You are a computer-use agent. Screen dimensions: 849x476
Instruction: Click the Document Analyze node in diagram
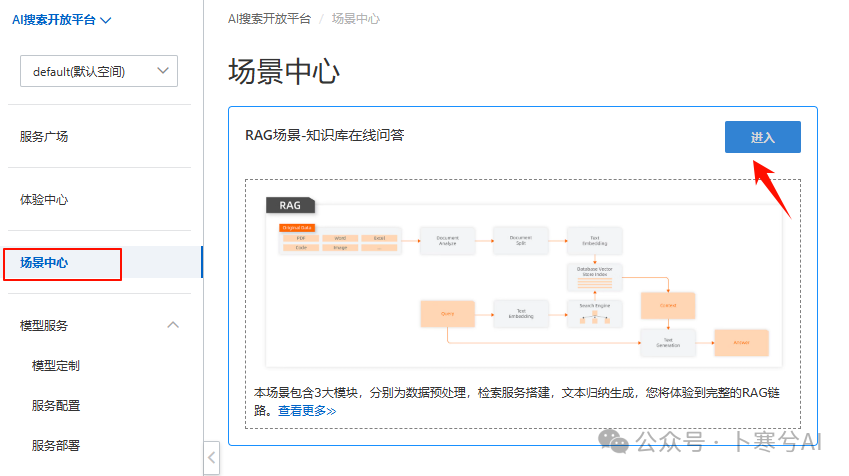(x=446, y=240)
